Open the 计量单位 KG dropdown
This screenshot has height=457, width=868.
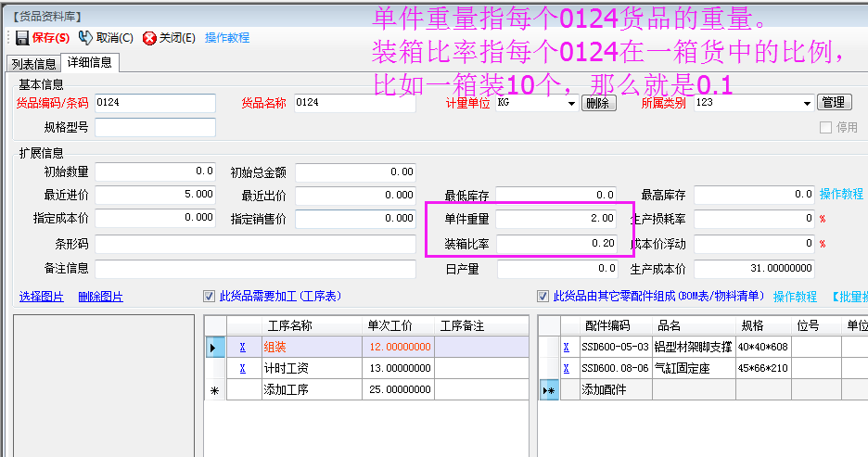tap(571, 104)
